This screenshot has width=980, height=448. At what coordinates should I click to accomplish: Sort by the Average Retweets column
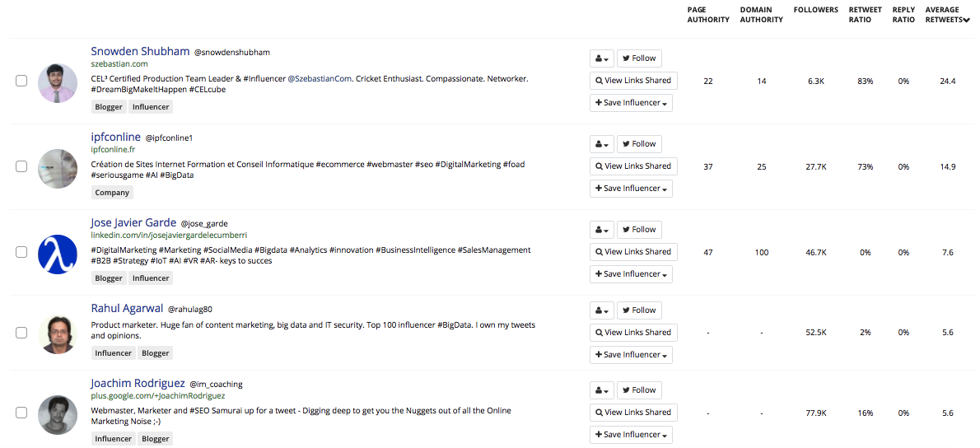click(947, 15)
